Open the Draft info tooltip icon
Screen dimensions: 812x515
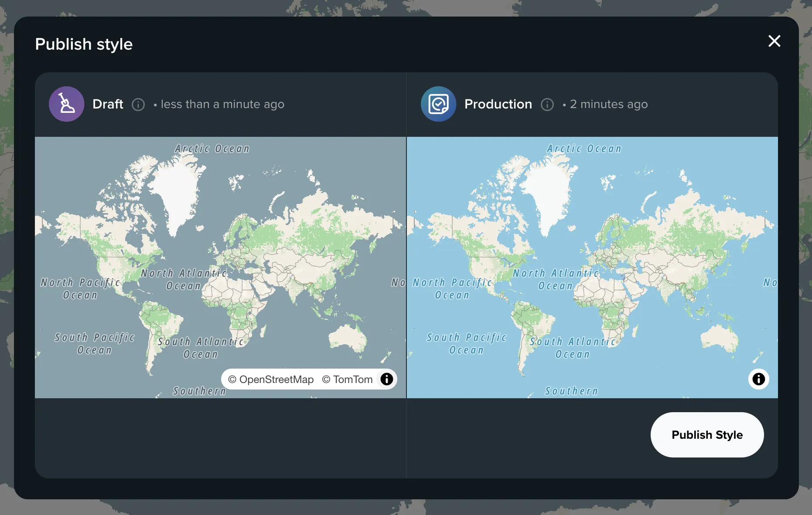tap(138, 105)
